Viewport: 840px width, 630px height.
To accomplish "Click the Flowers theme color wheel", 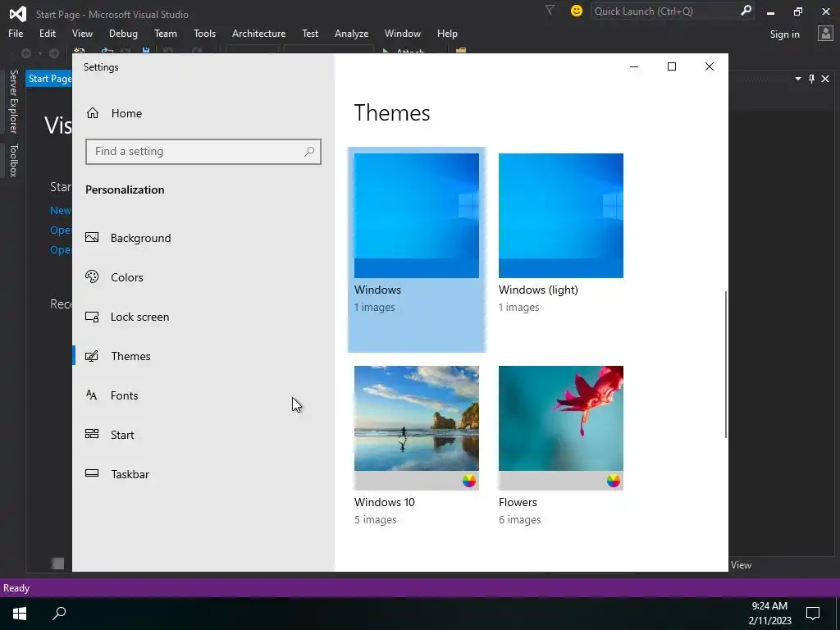I will pyautogui.click(x=614, y=481).
